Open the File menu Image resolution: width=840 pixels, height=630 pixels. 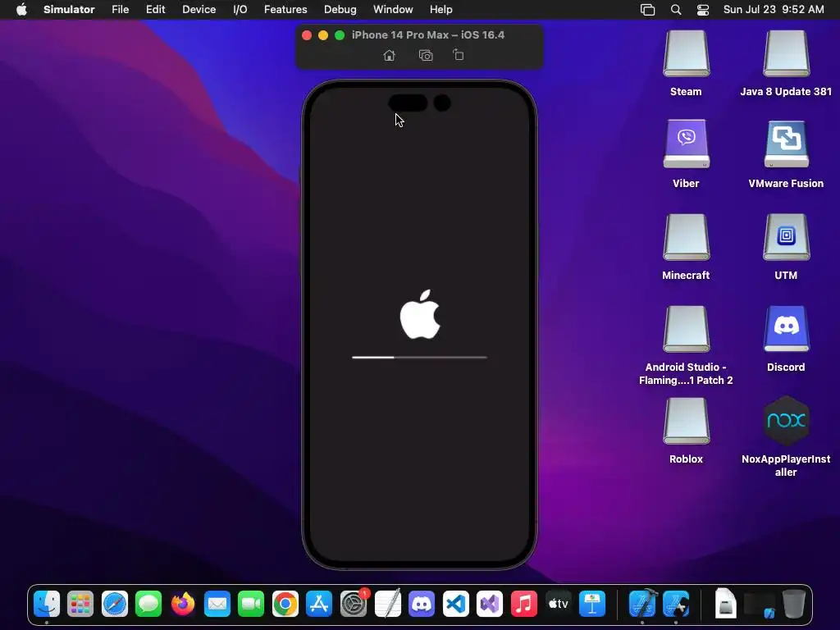tap(120, 9)
